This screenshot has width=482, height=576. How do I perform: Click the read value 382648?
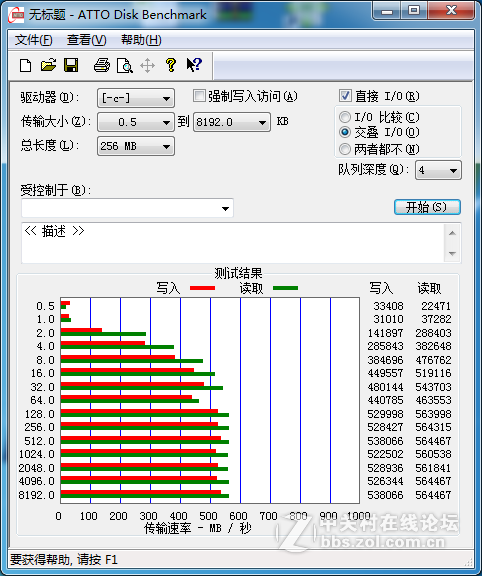click(x=433, y=346)
